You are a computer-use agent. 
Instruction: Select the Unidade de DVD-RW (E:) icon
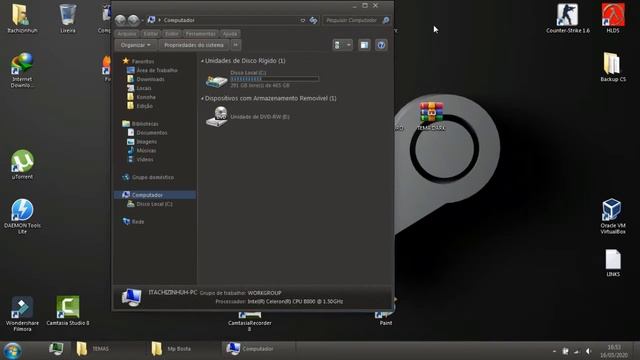point(217,117)
